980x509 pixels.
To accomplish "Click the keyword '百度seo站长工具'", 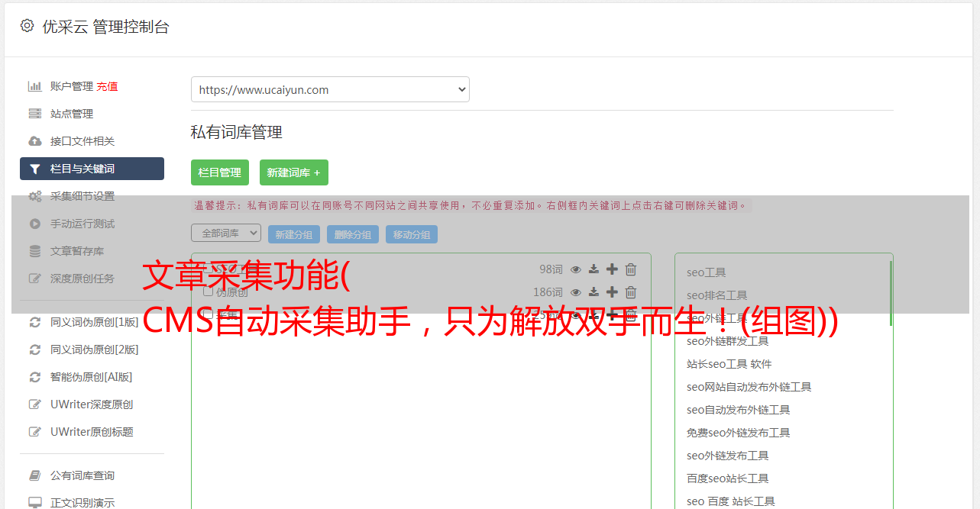I will point(727,478).
